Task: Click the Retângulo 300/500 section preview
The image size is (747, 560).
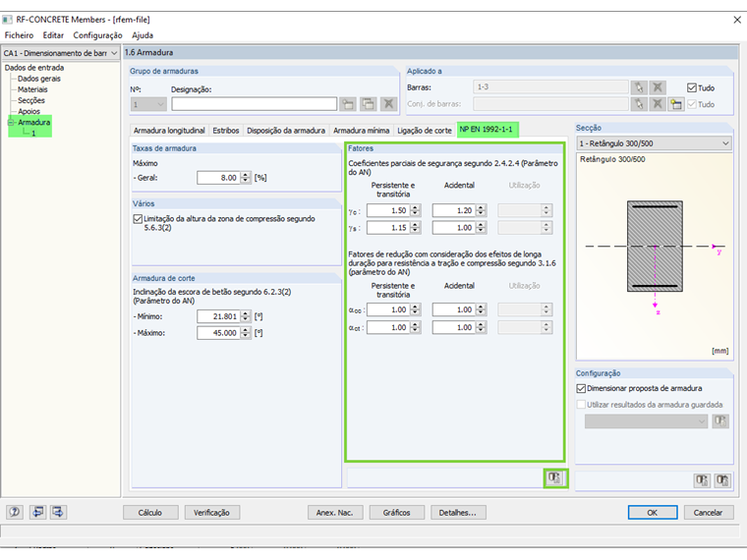Action: point(654,255)
